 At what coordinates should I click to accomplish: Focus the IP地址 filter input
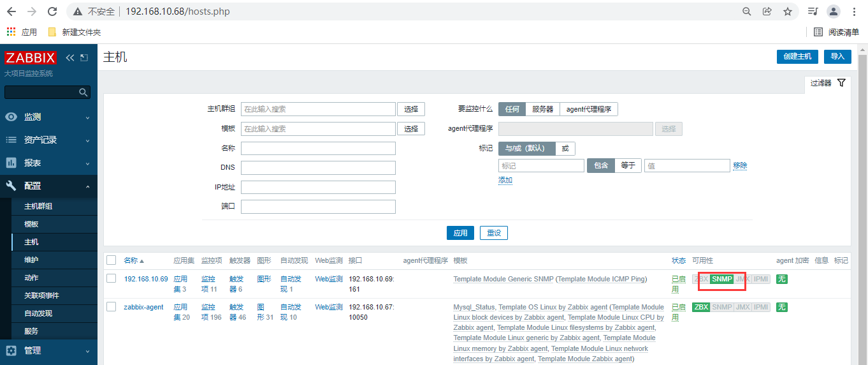click(x=318, y=187)
